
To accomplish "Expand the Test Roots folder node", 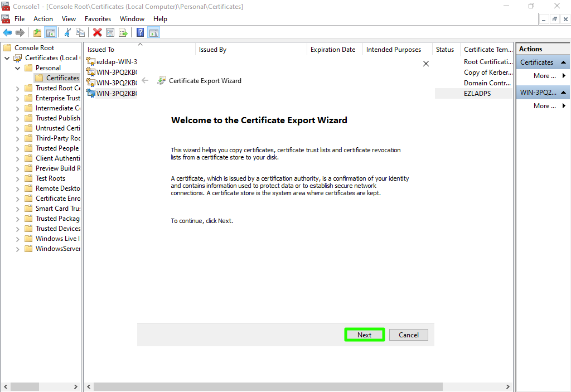I will 17,178.
